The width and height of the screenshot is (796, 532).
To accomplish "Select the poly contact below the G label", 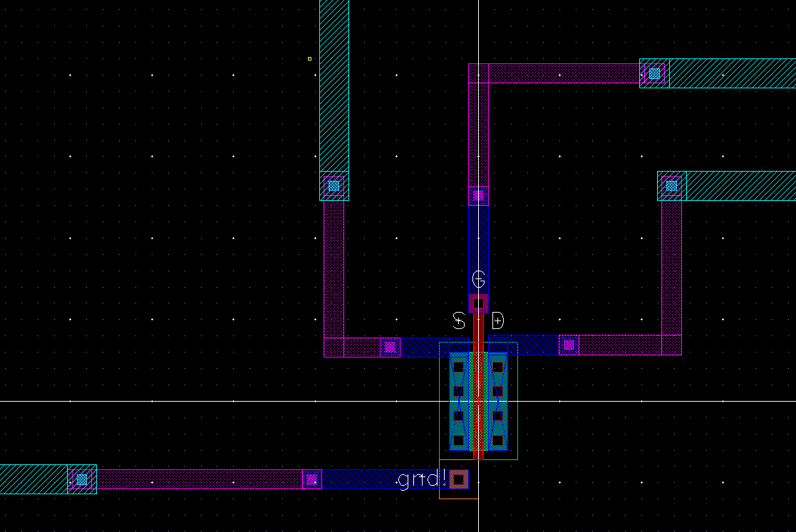I will (x=478, y=304).
